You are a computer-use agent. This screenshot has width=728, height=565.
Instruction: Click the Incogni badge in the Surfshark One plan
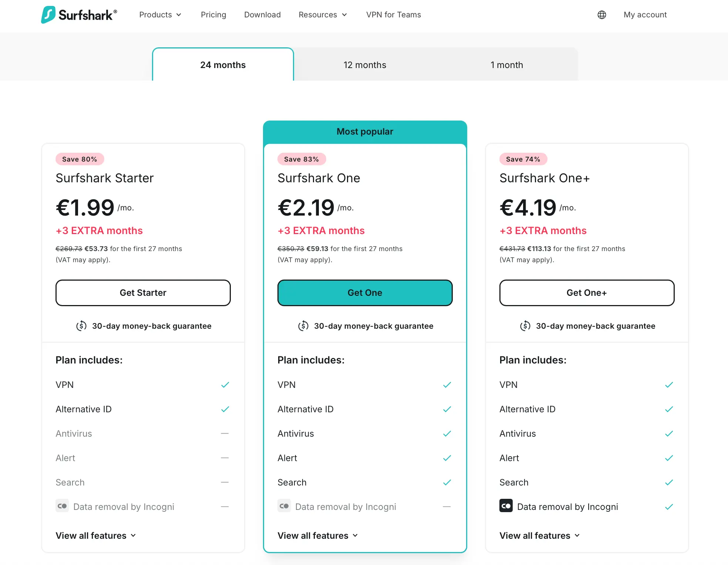tap(284, 506)
